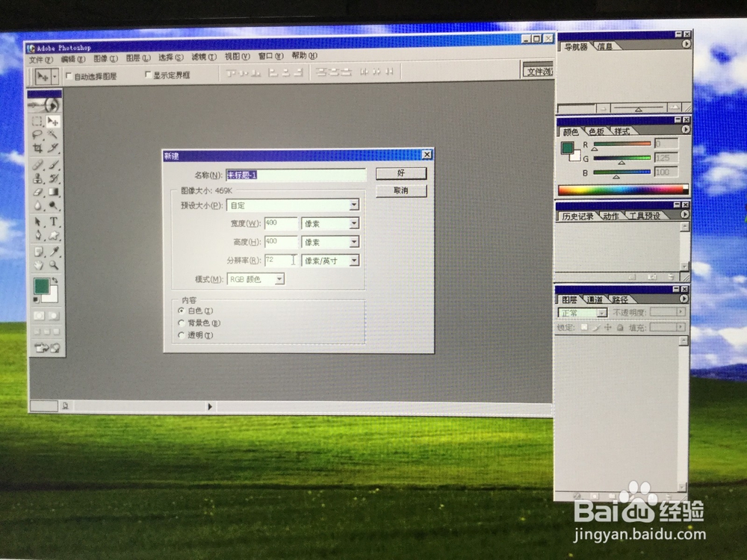Image resolution: width=747 pixels, height=560 pixels.
Task: Click 取消 button in dialog
Action: 401,190
